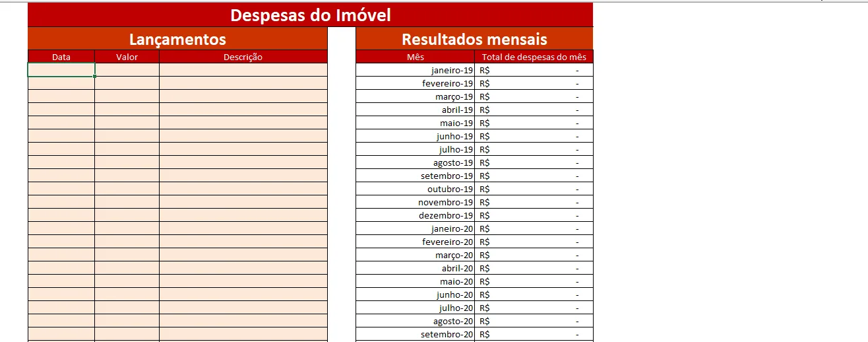Select the setembro-20 month cell

[x=416, y=334]
